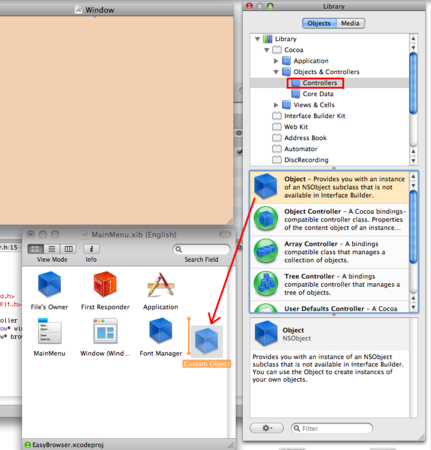Select the Custom Object cube icon

click(x=207, y=341)
